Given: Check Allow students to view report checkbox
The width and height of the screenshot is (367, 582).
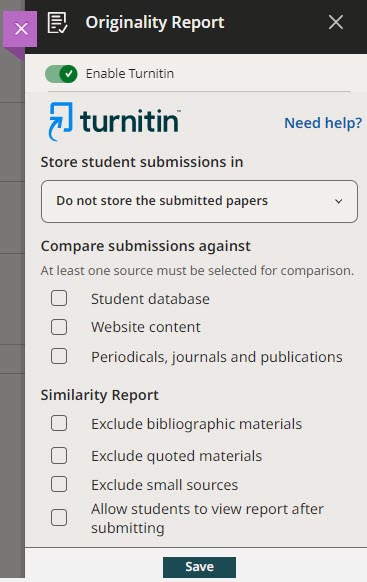Looking at the screenshot, I should click(x=59, y=517).
